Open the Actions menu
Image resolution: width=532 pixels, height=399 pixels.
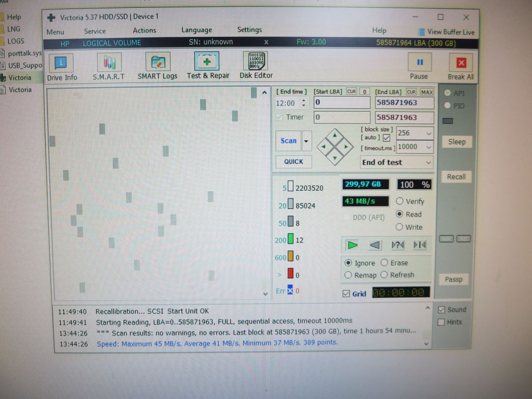(x=144, y=31)
